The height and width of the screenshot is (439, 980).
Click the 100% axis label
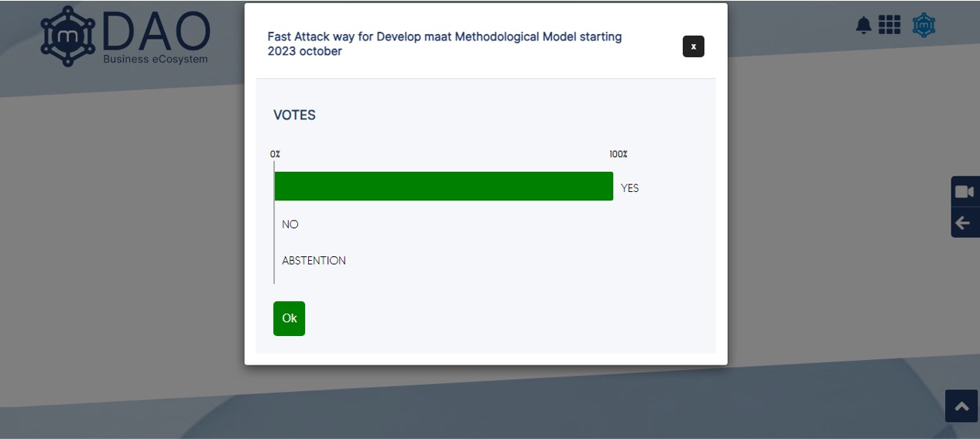point(618,155)
